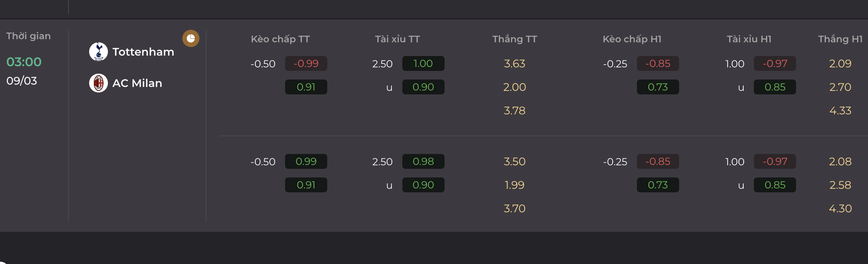The width and height of the screenshot is (868, 264).
Task: Click the Tottenham club crest
Action: [99, 52]
